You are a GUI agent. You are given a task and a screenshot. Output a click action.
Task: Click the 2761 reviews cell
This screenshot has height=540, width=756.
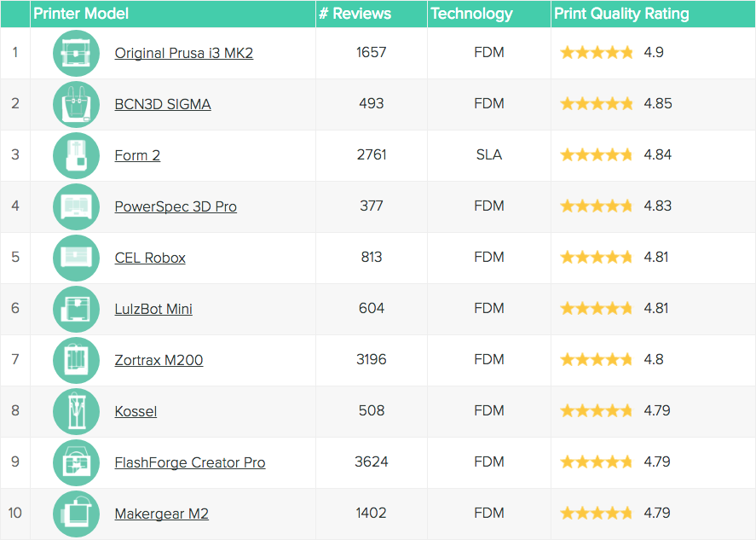click(372, 154)
